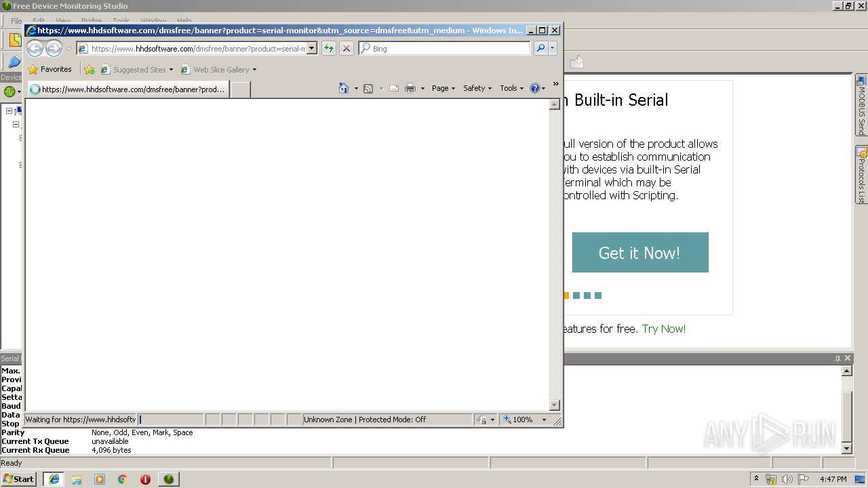The image size is (868, 488).
Task: Go to Home with the house icon
Action: pyautogui.click(x=344, y=88)
